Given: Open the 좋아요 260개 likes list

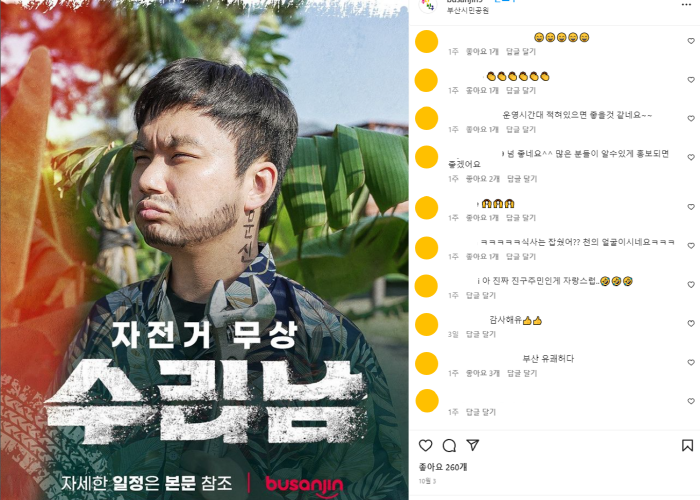Looking at the screenshot, I should (443, 467).
